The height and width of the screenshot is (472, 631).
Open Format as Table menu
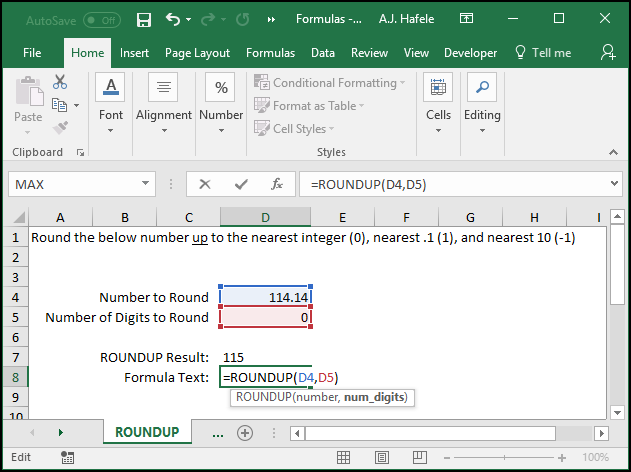pyautogui.click(x=309, y=105)
